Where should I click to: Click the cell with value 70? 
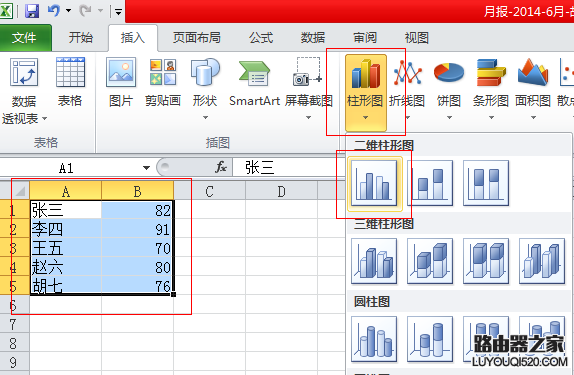click(x=137, y=248)
